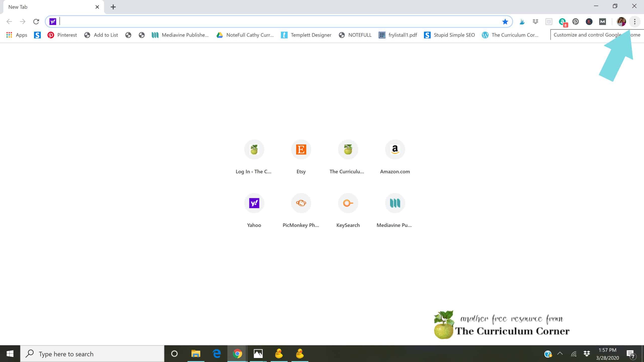Open the Dropbox extension icon
This screenshot has height=362, width=644.
point(535,22)
